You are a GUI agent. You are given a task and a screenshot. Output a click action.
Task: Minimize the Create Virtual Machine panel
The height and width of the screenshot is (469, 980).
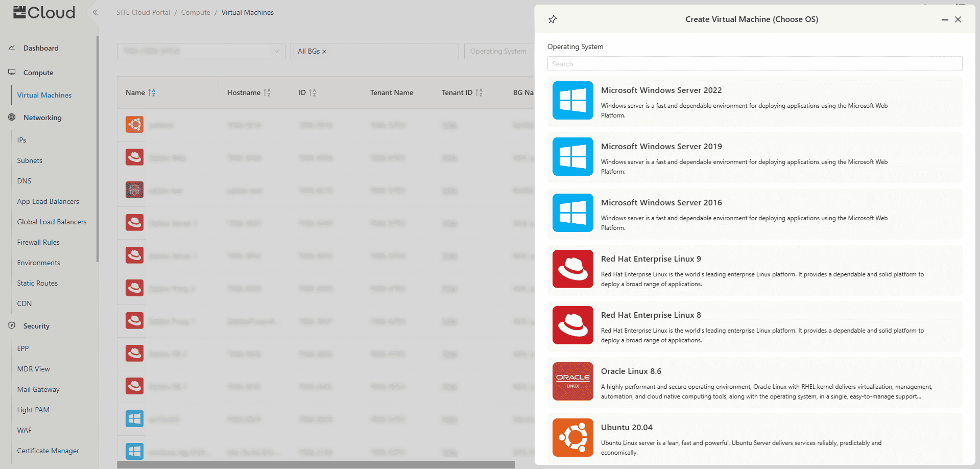945,19
